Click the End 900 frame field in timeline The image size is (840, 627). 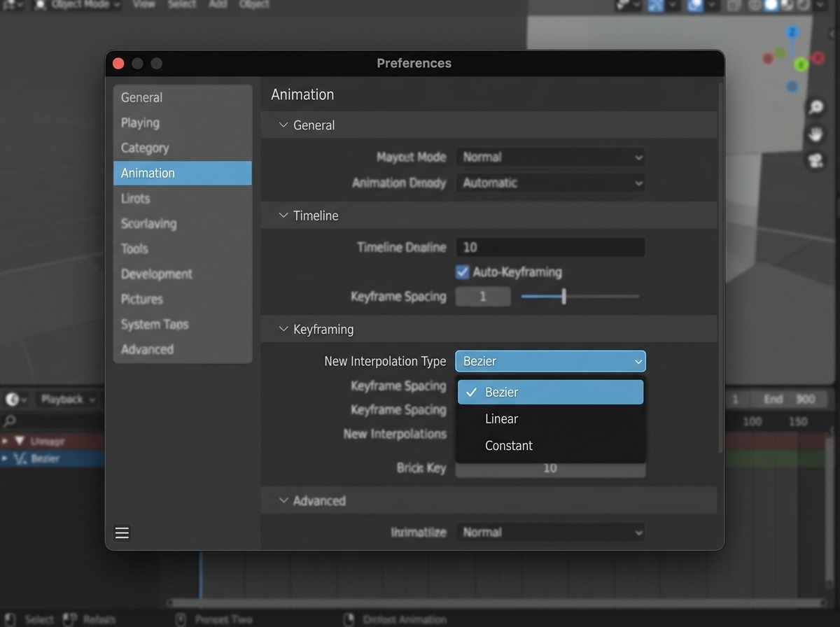pyautogui.click(x=790, y=400)
